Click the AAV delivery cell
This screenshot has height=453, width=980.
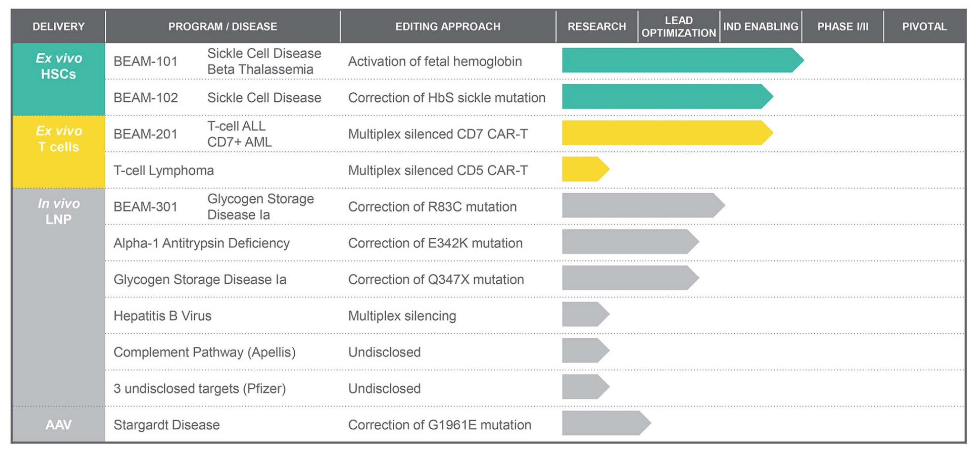(59, 424)
